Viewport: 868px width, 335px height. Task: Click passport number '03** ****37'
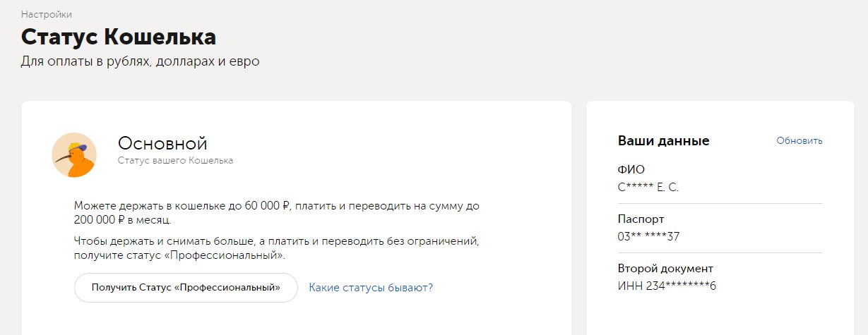pyautogui.click(x=648, y=236)
